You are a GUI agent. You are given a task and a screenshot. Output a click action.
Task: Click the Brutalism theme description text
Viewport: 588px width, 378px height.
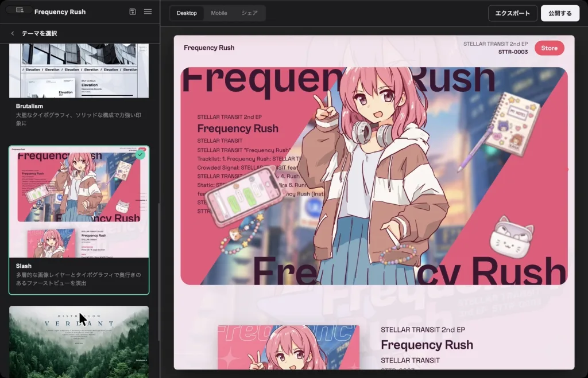(x=78, y=119)
